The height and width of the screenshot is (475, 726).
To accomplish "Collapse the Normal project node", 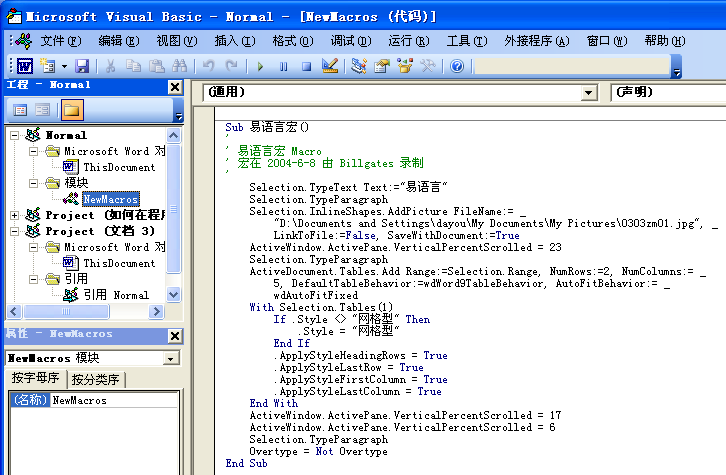I will tap(14, 136).
